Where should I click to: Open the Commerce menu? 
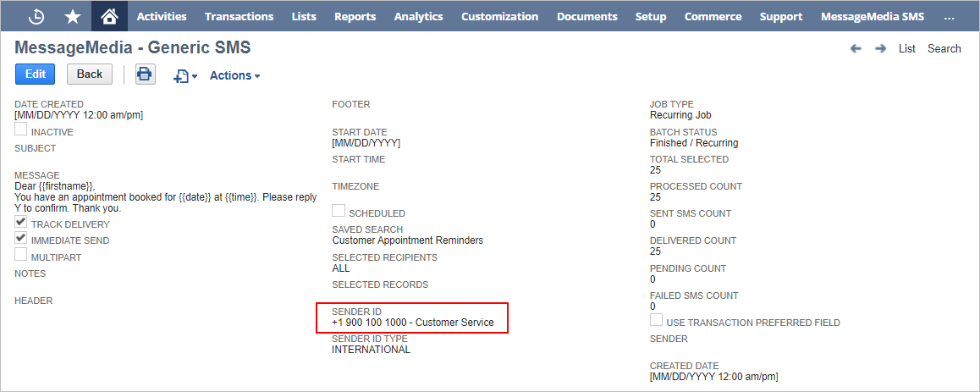[x=713, y=17]
